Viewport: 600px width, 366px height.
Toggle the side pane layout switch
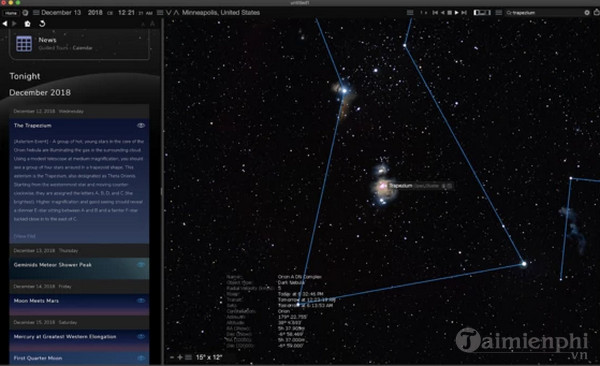(x=482, y=13)
